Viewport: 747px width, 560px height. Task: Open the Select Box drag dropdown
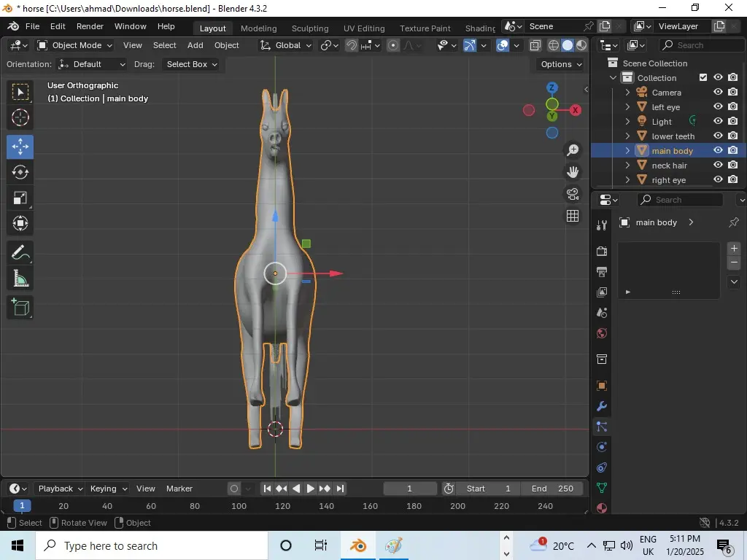click(192, 64)
